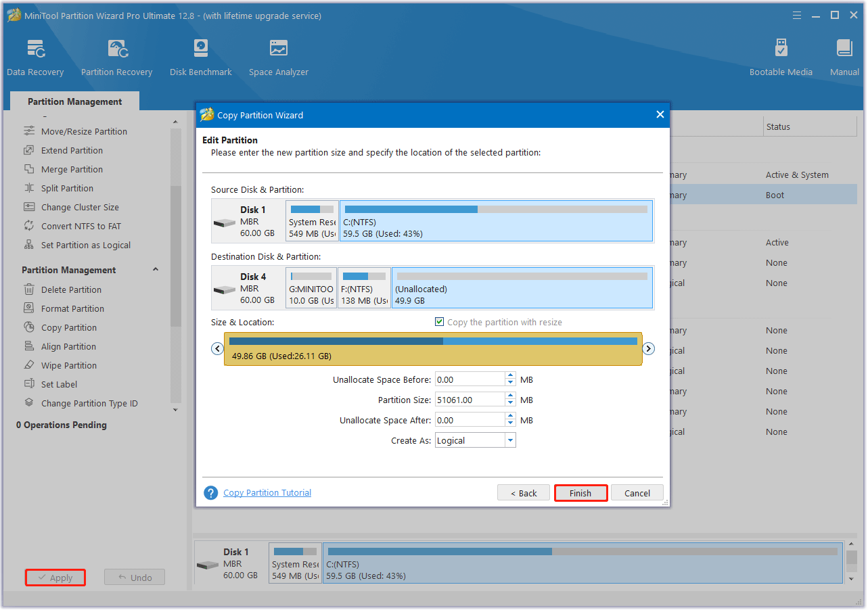Select destination Unallocated 49.9 GB space
Image resolution: width=868 pixels, height=610 pixels.
tap(522, 287)
